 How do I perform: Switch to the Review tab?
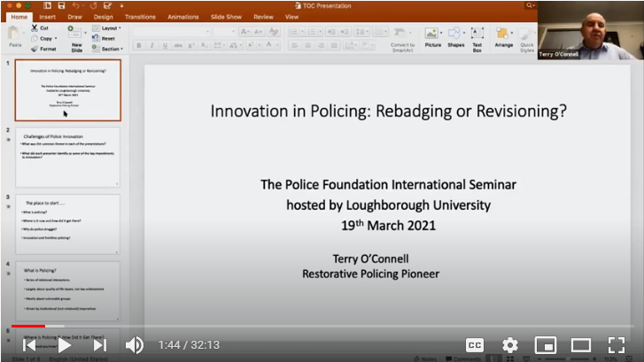(263, 17)
